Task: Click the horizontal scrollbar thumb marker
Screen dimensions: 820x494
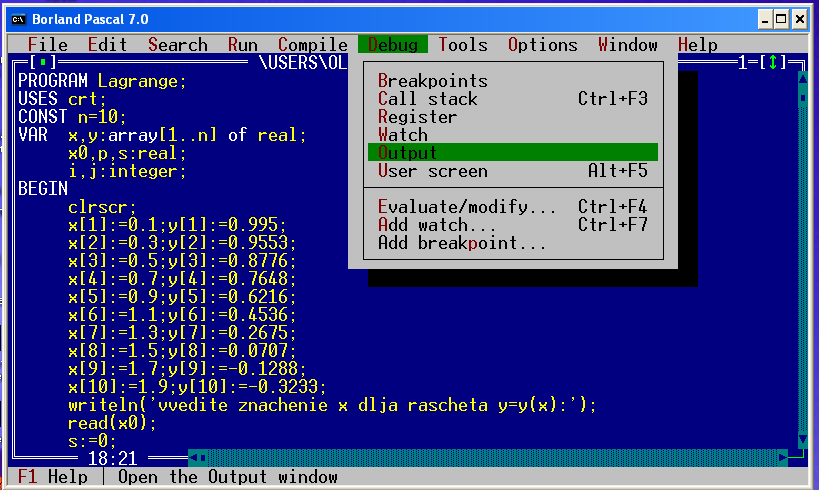Action: point(203,458)
